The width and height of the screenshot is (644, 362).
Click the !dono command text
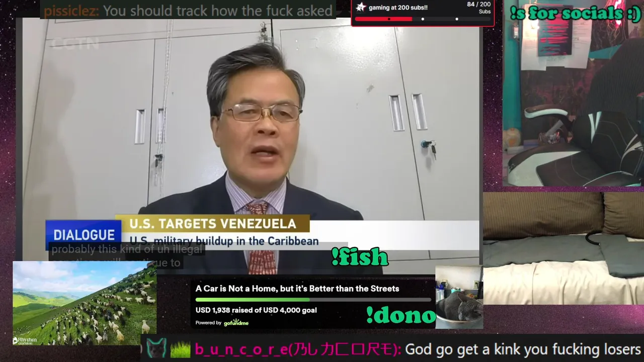pyautogui.click(x=400, y=315)
